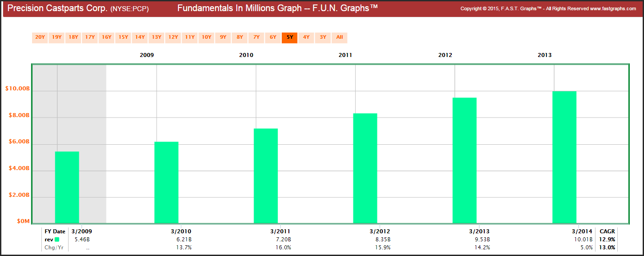Click the CAGR column header
The image size is (644, 256).
(607, 232)
